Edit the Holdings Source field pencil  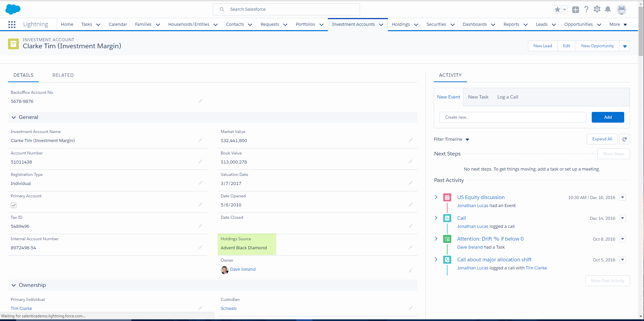tap(411, 247)
